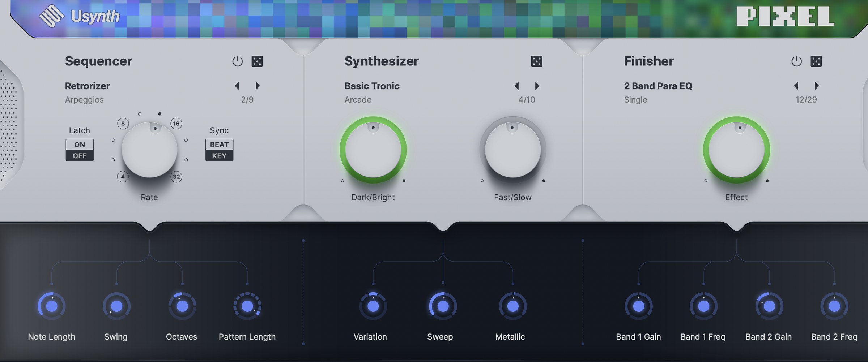Adjust the Sweep mini knob
The image size is (868, 362).
coord(443,306)
